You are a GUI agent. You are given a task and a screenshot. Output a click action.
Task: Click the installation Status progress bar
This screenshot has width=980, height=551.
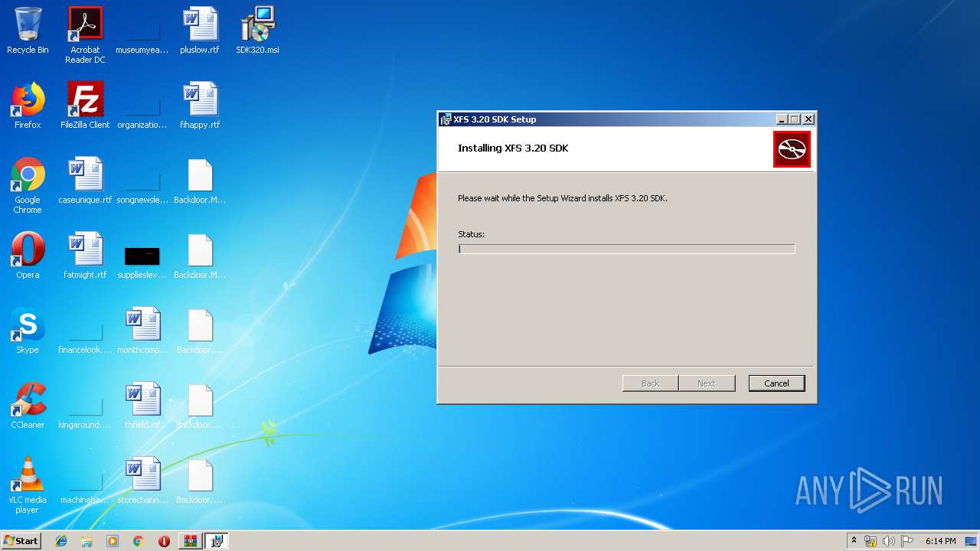pyautogui.click(x=626, y=249)
